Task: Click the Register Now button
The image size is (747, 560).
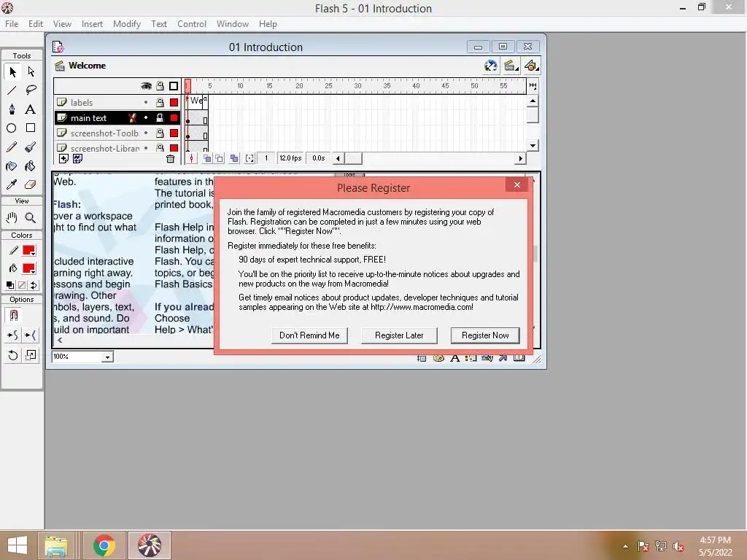Action: [x=485, y=335]
